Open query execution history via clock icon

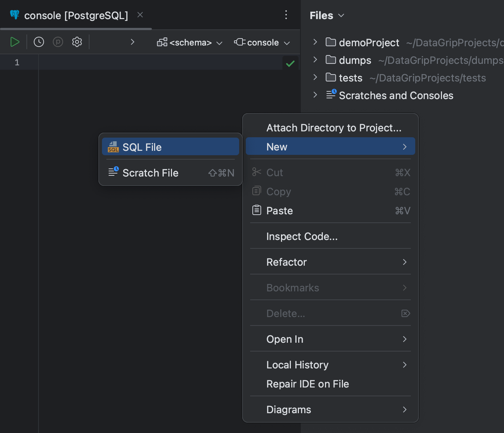pyautogui.click(x=39, y=42)
